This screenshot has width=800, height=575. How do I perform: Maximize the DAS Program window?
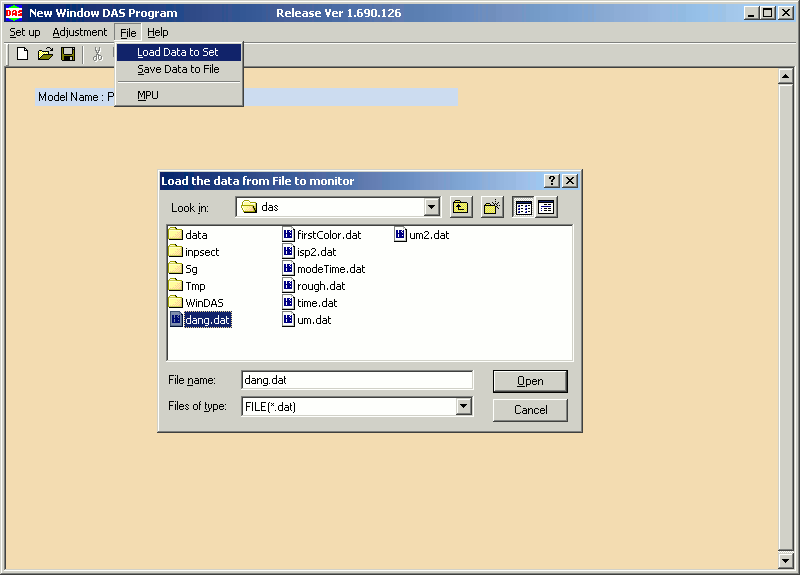coord(767,13)
